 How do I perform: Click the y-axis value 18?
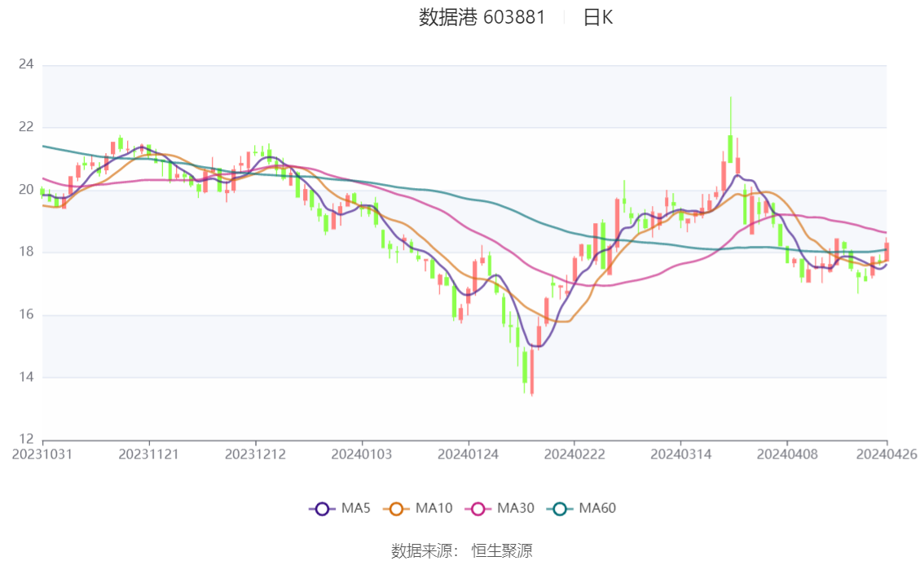(x=26, y=252)
